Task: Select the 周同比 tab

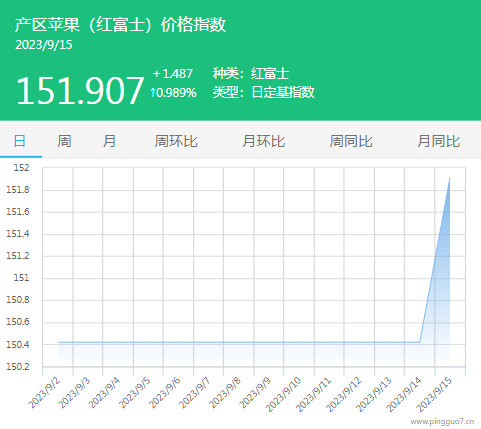Action: click(x=351, y=141)
